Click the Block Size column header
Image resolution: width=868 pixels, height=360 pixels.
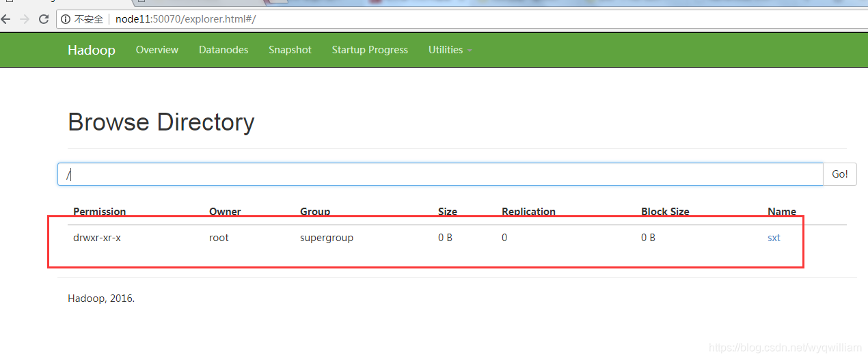tap(665, 212)
